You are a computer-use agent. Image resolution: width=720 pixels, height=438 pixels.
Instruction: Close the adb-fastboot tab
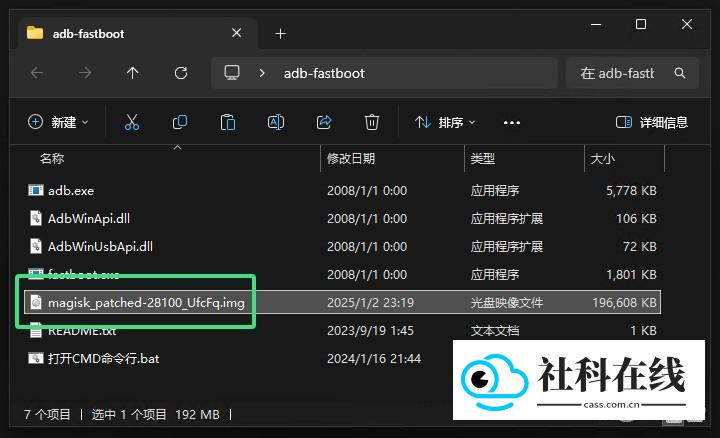coord(236,33)
